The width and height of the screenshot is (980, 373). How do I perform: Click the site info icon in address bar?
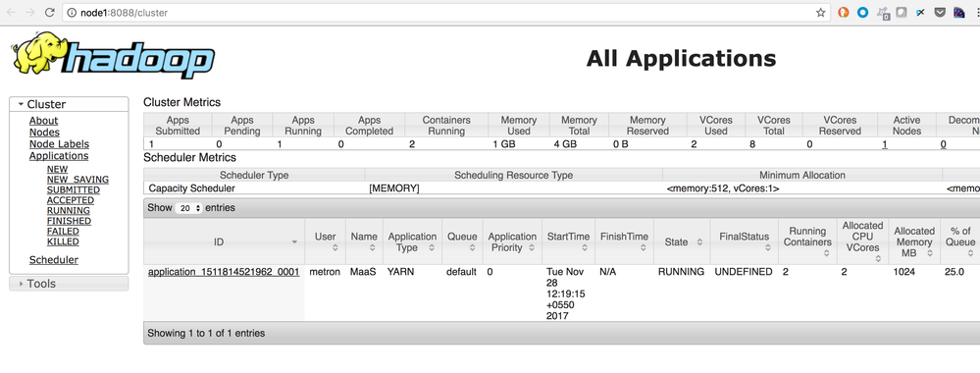coord(72,13)
